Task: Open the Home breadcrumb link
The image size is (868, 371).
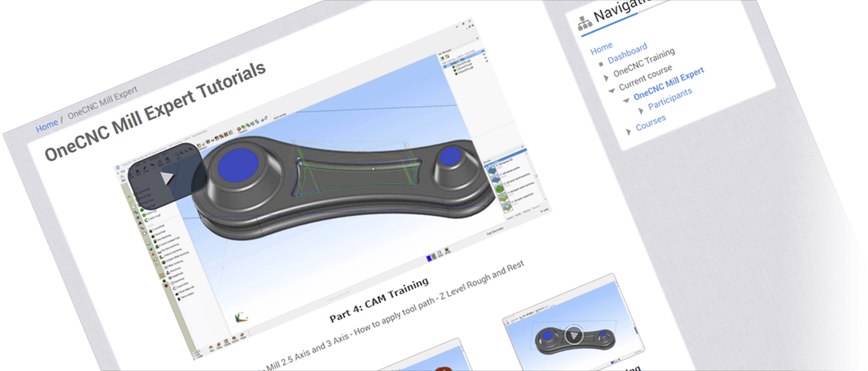Action: point(47,126)
